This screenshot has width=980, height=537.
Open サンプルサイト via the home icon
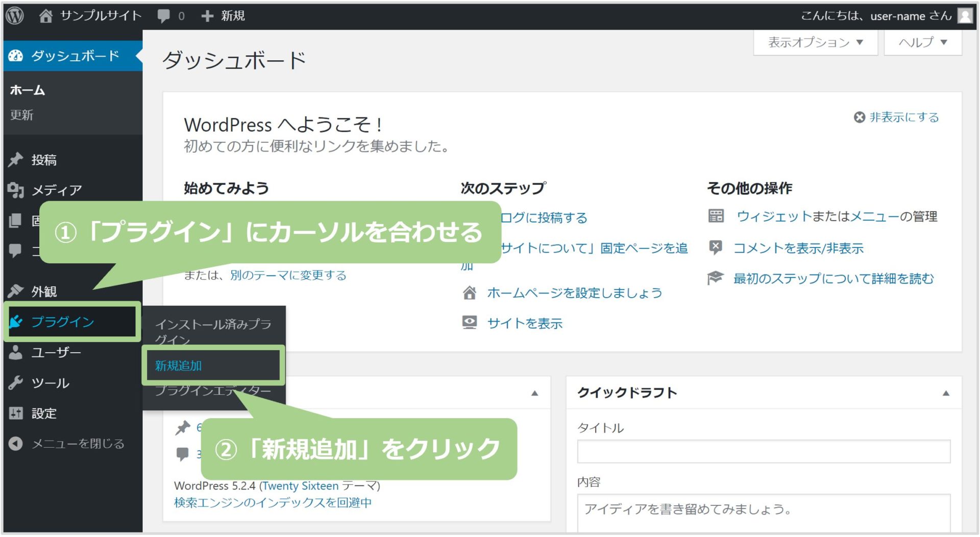(x=46, y=15)
